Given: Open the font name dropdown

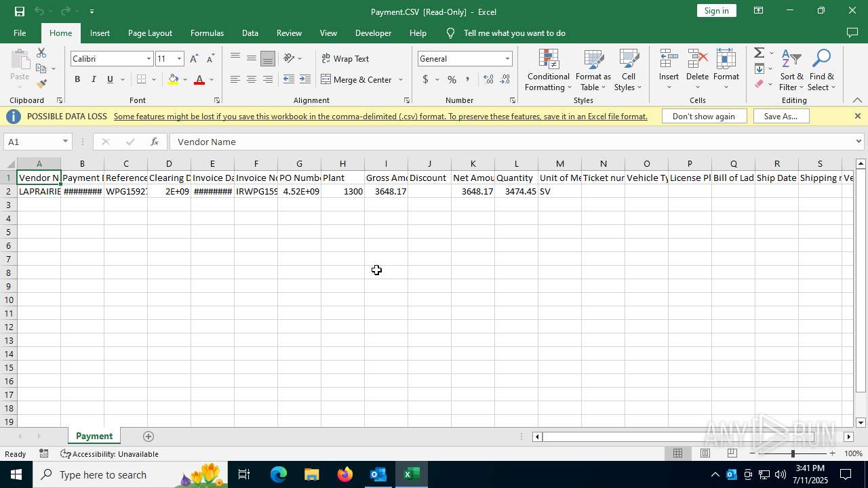Looking at the screenshot, I should [x=149, y=59].
